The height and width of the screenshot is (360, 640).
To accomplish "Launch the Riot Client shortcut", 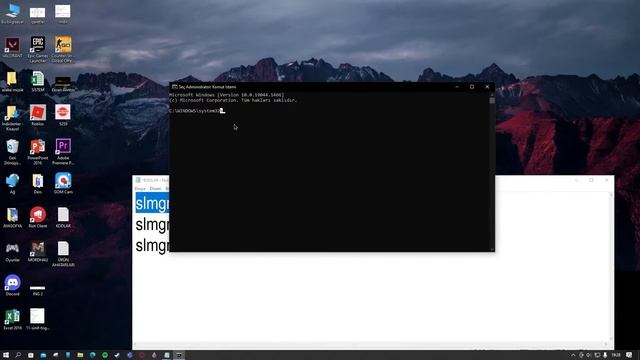I will (38, 217).
